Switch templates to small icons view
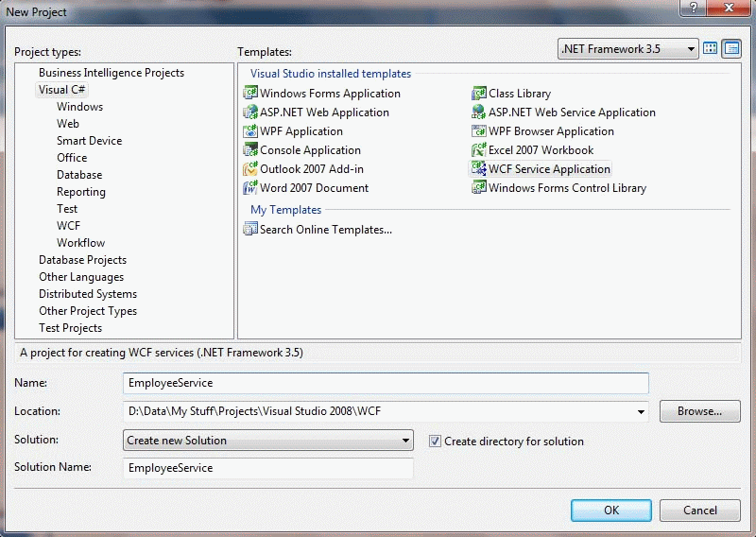The height and width of the screenshot is (537, 756). click(x=731, y=48)
